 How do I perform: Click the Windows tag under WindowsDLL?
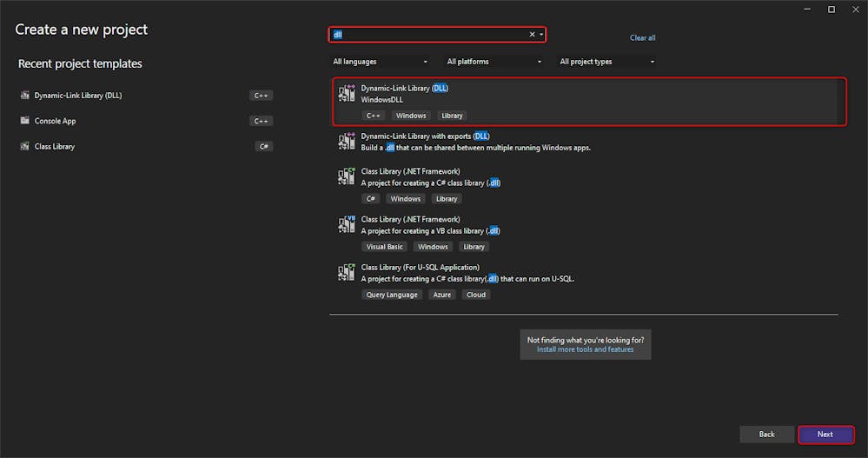pos(411,116)
